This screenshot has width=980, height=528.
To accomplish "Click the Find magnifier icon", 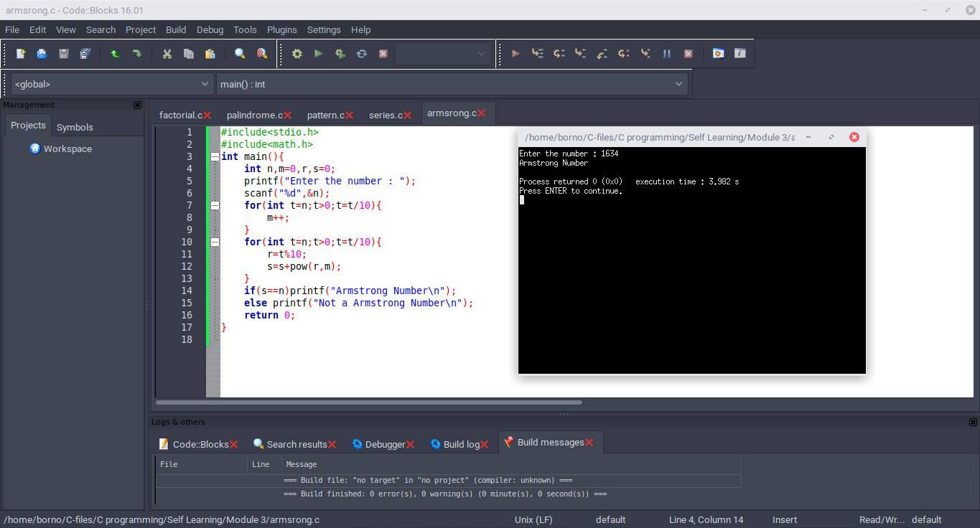I will pos(240,54).
